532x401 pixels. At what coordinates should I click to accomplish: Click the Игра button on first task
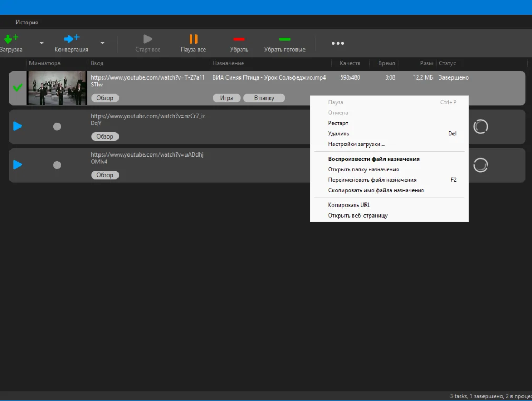coord(226,98)
